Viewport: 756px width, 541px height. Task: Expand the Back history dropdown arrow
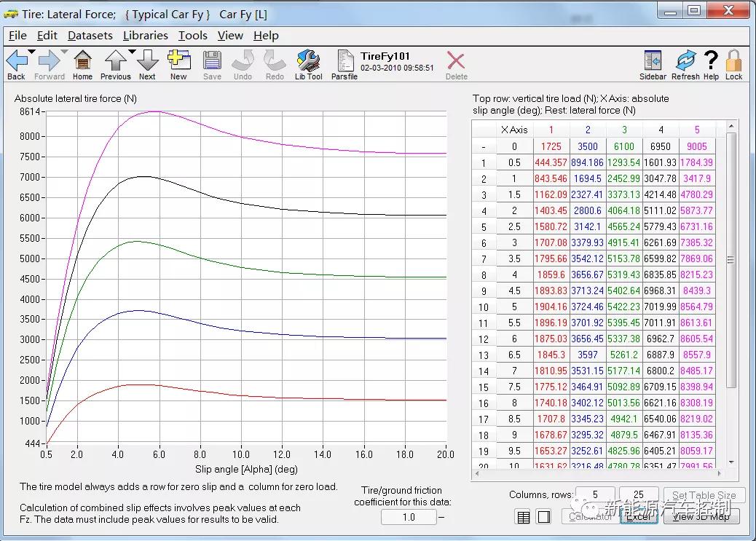tap(32, 52)
